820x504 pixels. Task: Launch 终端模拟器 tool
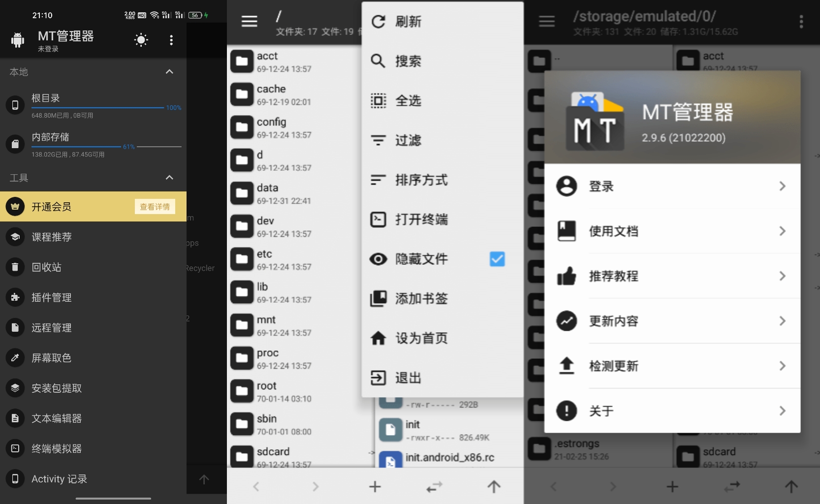pyautogui.click(x=93, y=449)
